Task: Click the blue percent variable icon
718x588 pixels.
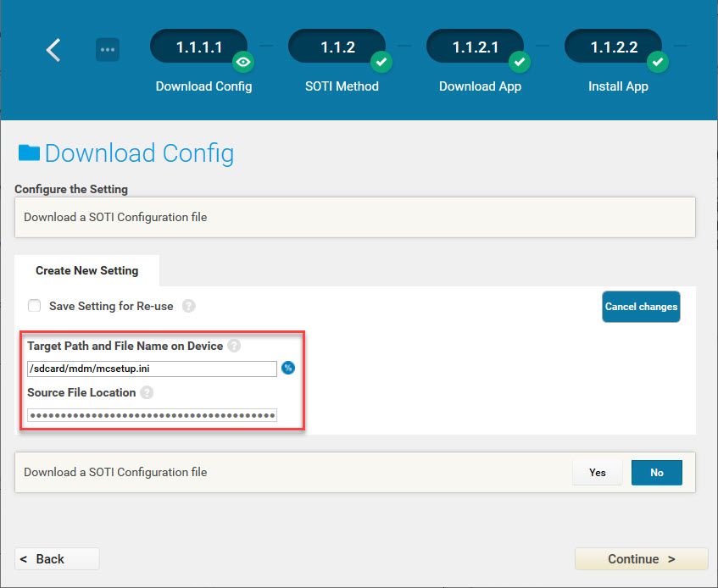Action: [288, 368]
